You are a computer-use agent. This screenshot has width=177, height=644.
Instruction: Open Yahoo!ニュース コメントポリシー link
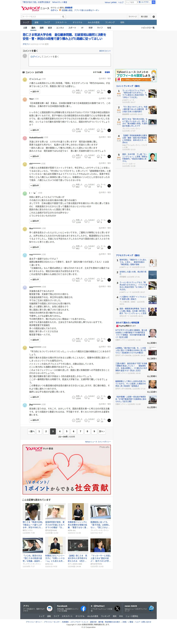click(x=98, y=442)
